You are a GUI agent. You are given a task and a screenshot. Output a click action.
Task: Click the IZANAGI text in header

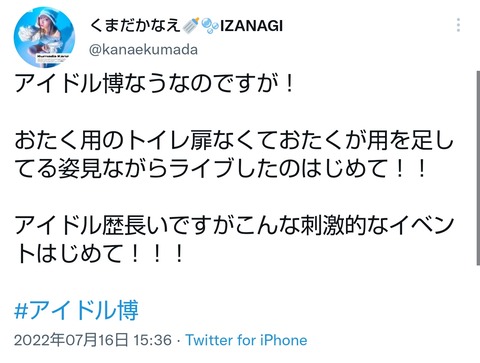click(251, 26)
